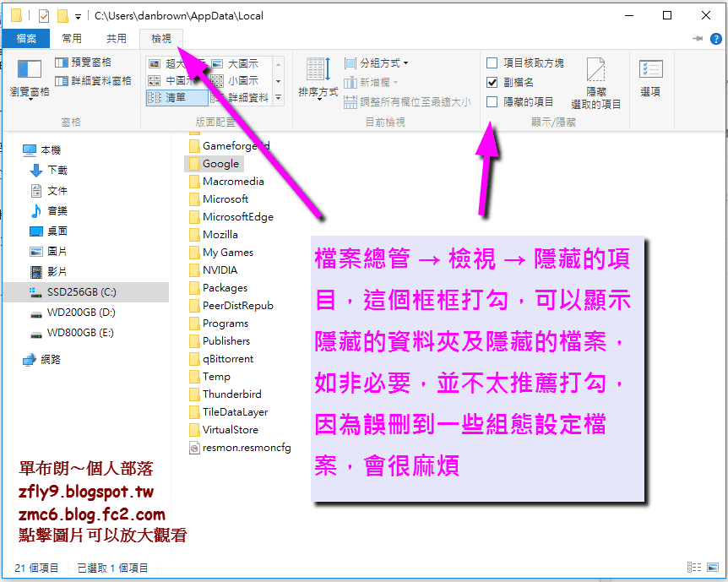728x582 pixels.
Task: Open the 排序方式 sort by menu
Action: point(318,79)
